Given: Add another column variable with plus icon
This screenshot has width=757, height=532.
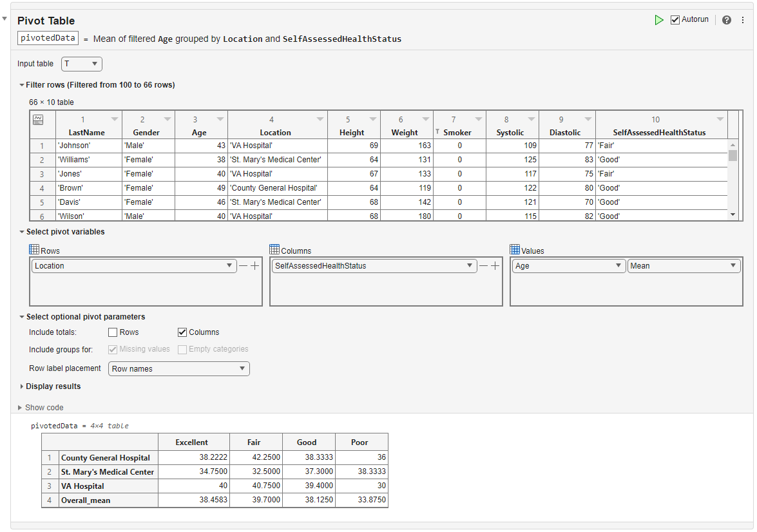Looking at the screenshot, I should [495, 266].
